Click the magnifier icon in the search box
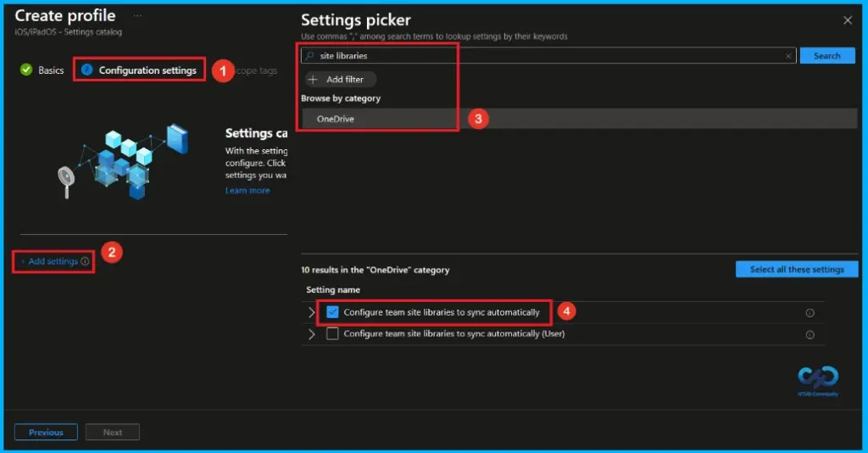 coord(309,56)
